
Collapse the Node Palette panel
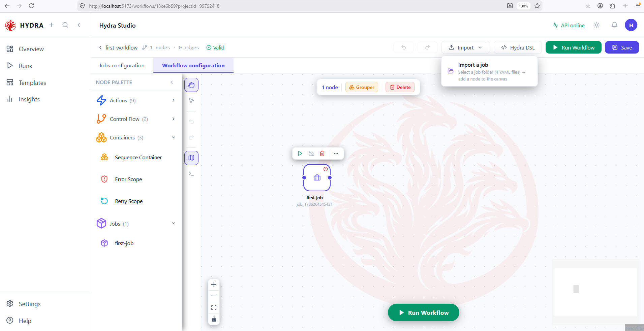tap(172, 82)
